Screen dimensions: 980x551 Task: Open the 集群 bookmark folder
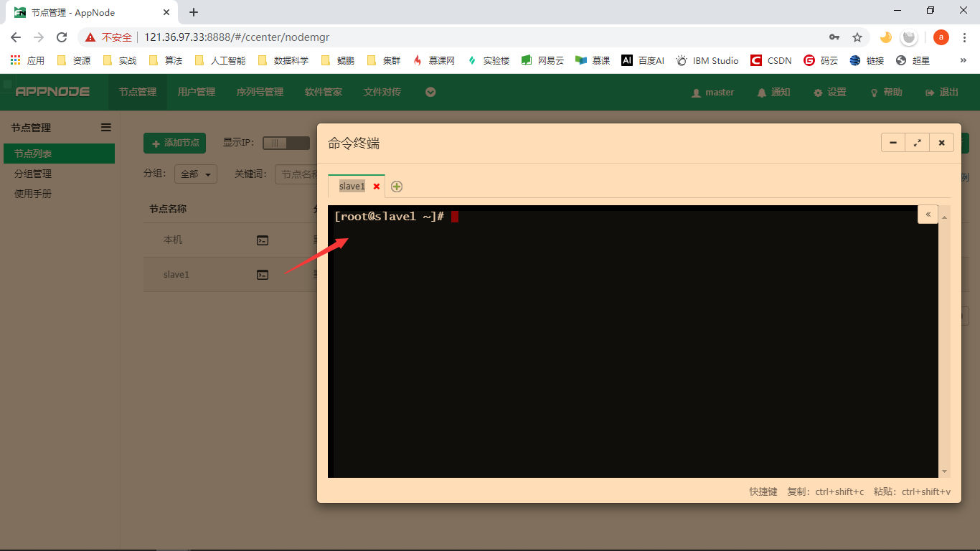pos(384,60)
